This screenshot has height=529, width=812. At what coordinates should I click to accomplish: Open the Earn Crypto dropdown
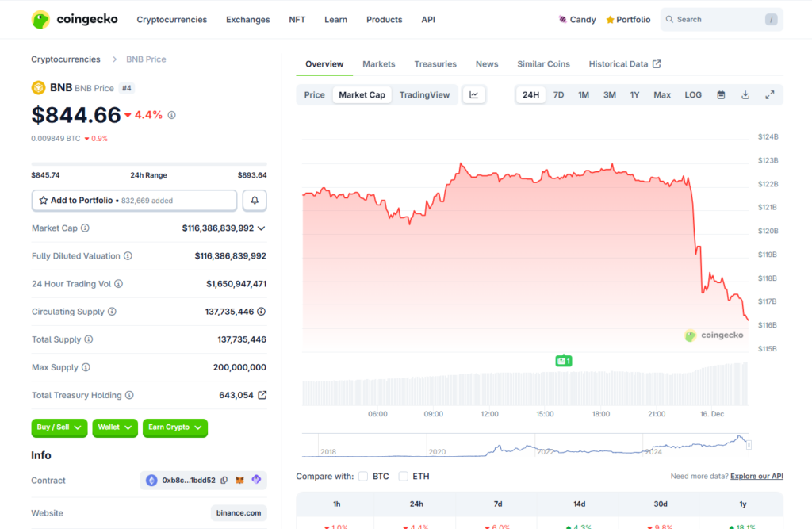tap(175, 427)
